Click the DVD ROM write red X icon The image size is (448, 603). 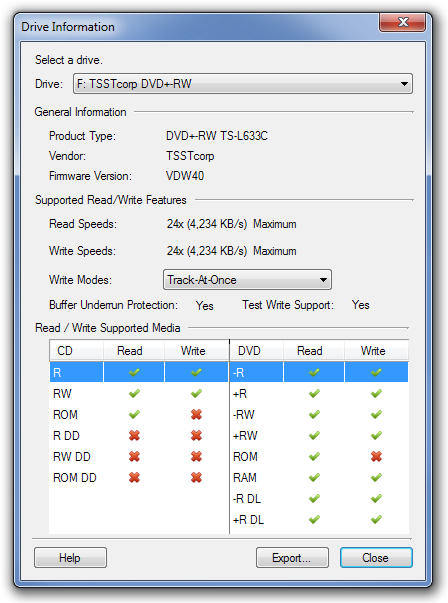pyautogui.click(x=376, y=456)
